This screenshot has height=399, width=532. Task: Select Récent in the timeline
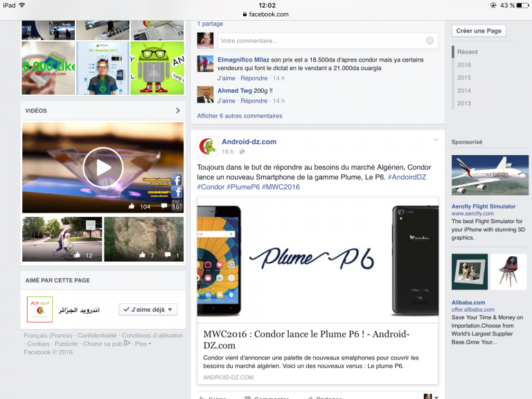(467, 52)
